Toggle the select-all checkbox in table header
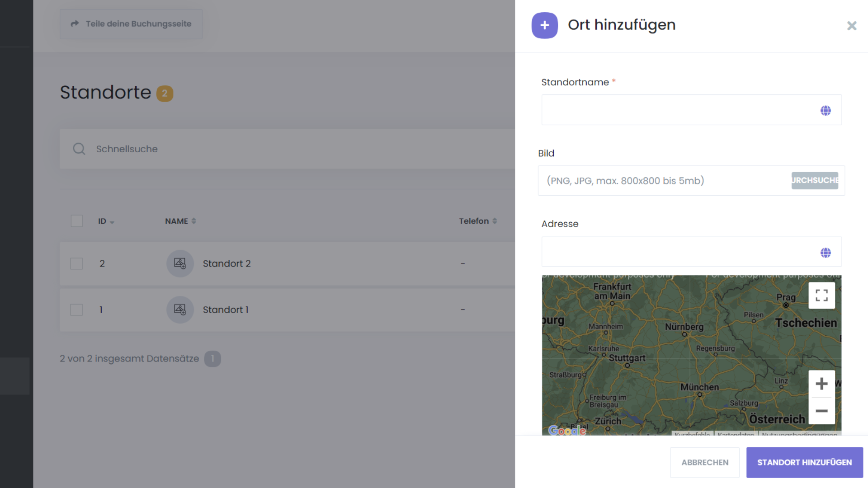868x488 pixels. (77, 221)
